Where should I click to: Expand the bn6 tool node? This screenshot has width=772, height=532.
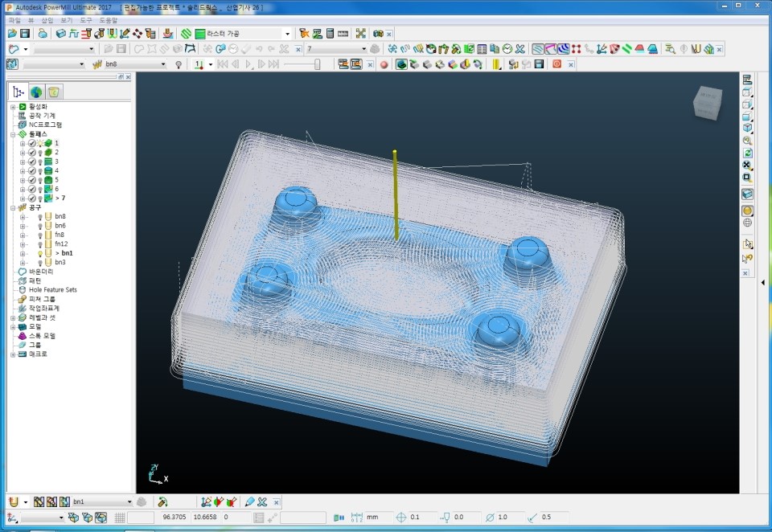[x=23, y=226]
